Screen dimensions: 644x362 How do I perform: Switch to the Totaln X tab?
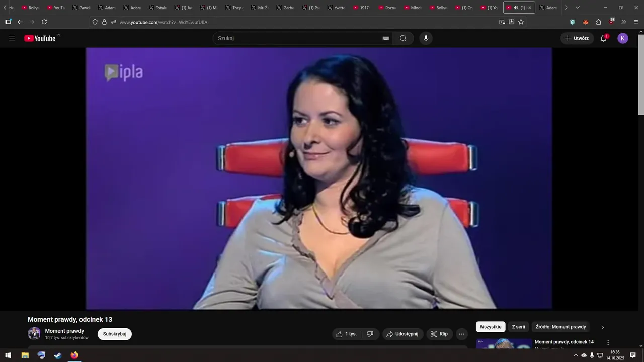pos(157,8)
